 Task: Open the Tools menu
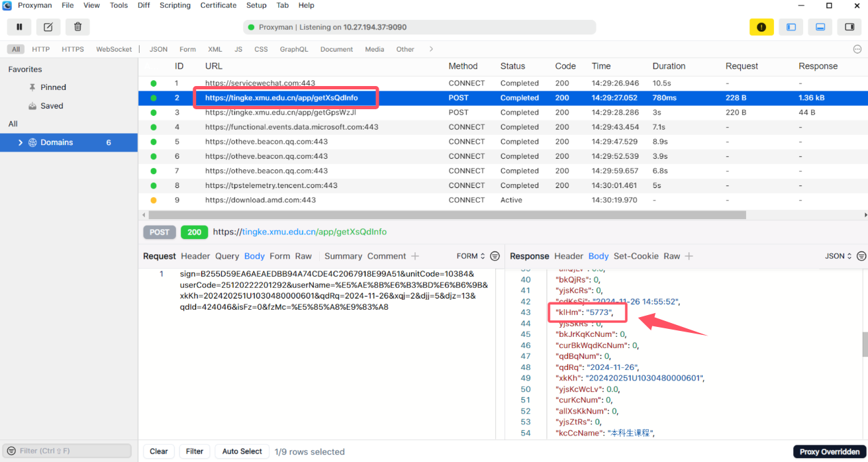119,5
